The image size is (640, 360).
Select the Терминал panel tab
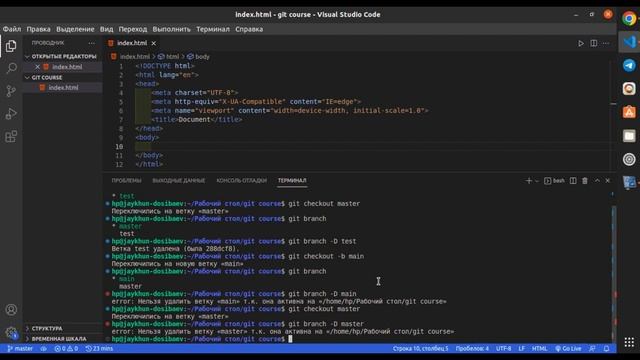click(x=292, y=180)
